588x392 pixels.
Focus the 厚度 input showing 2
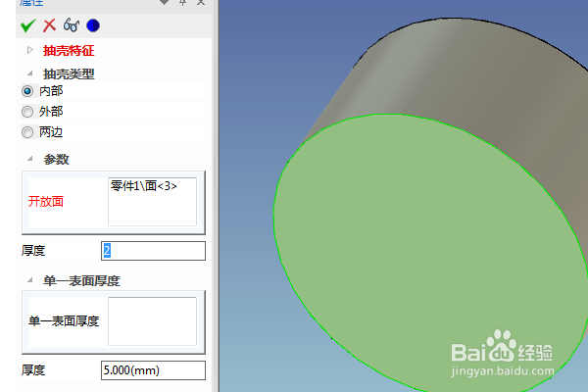(153, 251)
